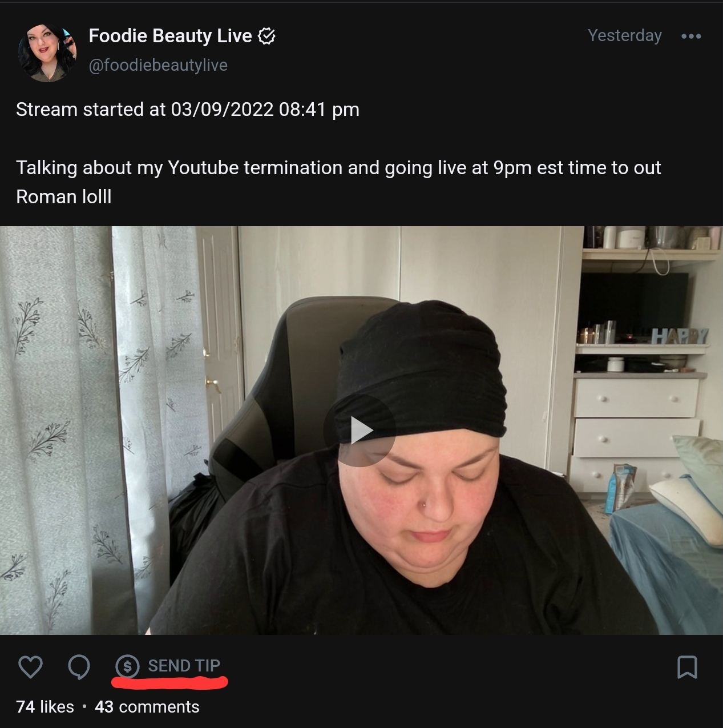Click the dollar coin tip icon
This screenshot has width=723, height=728.
coord(127,666)
